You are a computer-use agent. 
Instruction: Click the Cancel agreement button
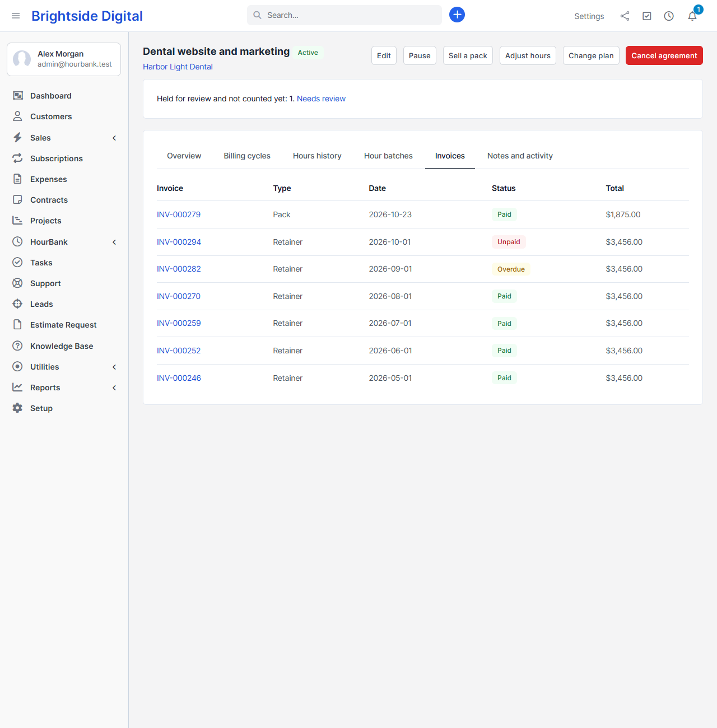(664, 55)
